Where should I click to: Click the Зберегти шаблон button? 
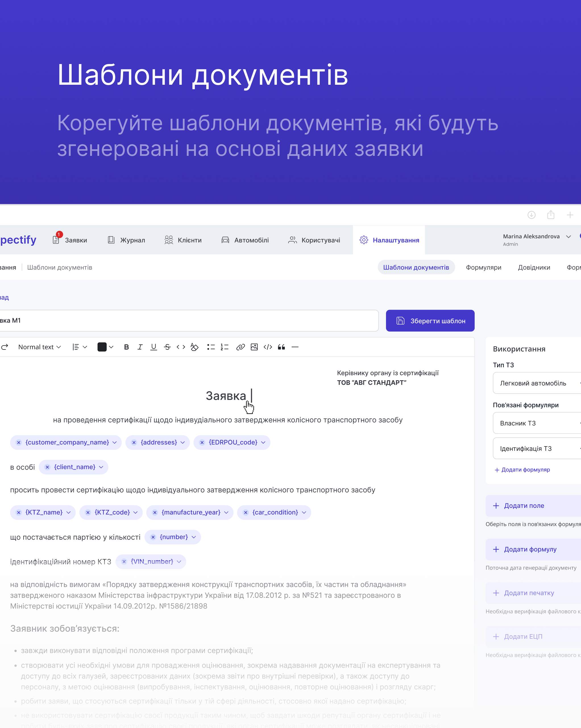point(430,321)
